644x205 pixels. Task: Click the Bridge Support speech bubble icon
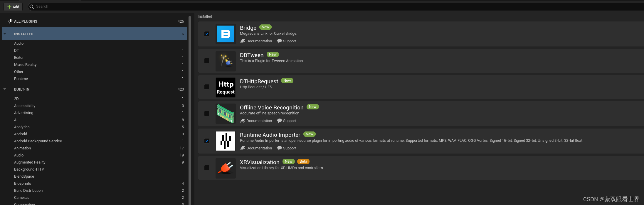[x=279, y=41]
